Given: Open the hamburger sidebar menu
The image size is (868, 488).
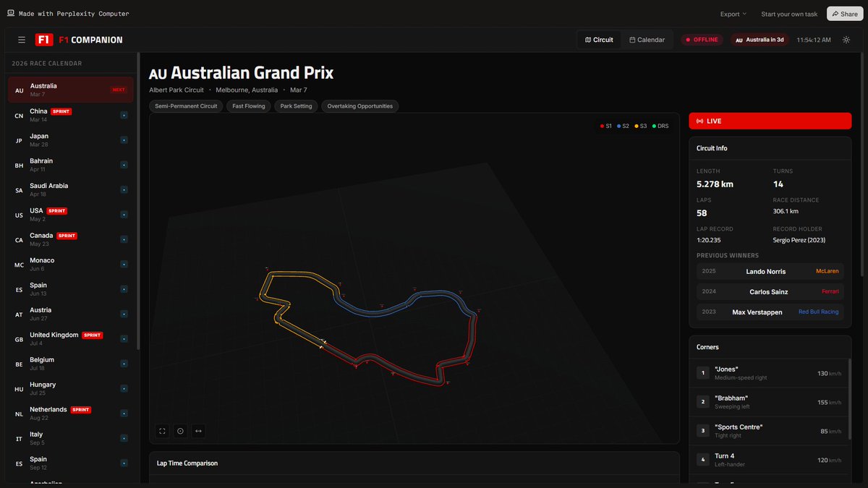Looking at the screenshot, I should point(22,40).
